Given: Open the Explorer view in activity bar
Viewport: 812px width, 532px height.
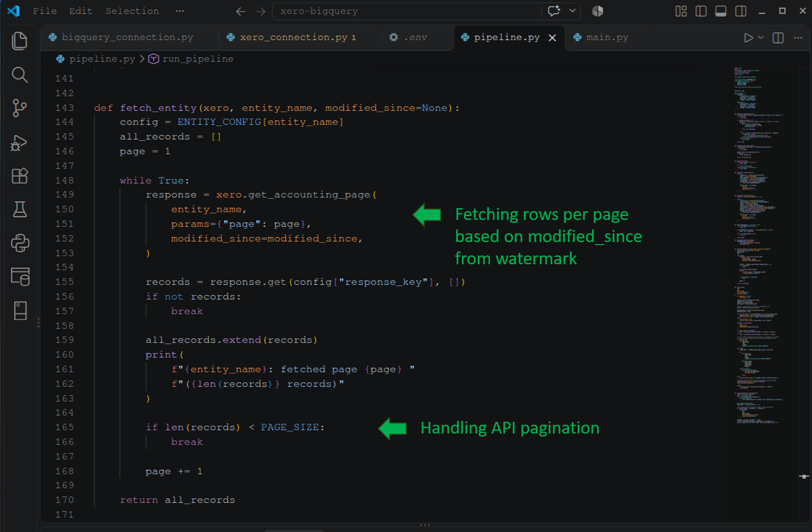Looking at the screenshot, I should (x=20, y=41).
